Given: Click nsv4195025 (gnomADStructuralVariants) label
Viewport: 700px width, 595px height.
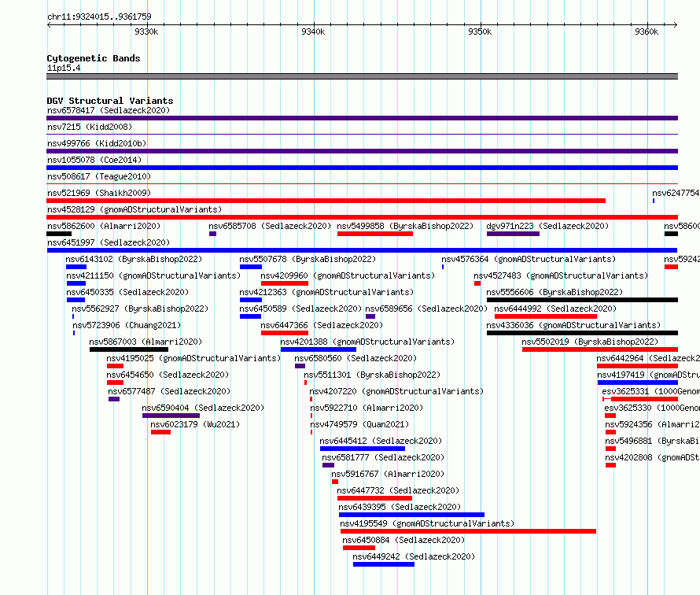Looking at the screenshot, I should pos(193,358).
